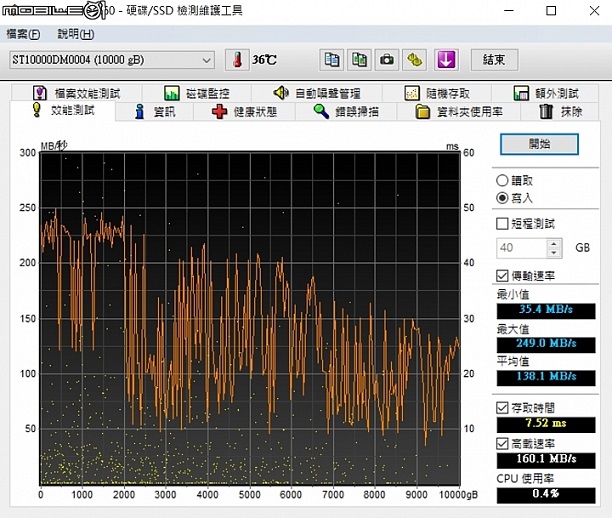Click the purple download arrow icon
The height and width of the screenshot is (518, 612).
(446, 60)
